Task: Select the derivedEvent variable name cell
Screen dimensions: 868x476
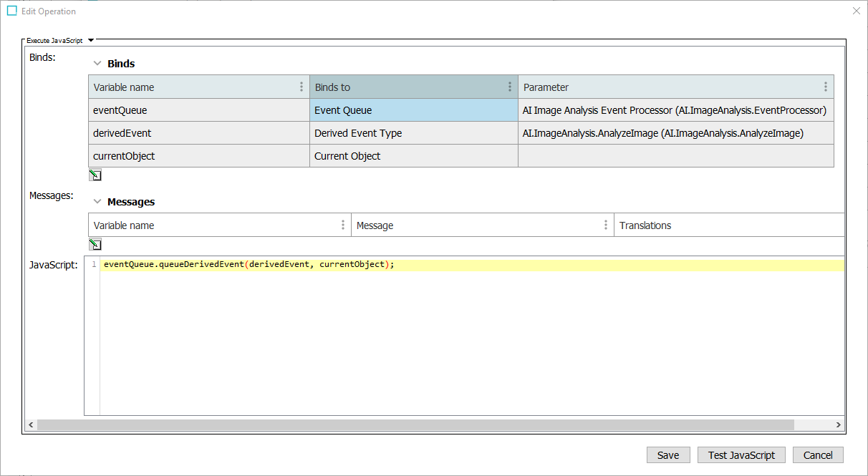Action: pos(198,133)
